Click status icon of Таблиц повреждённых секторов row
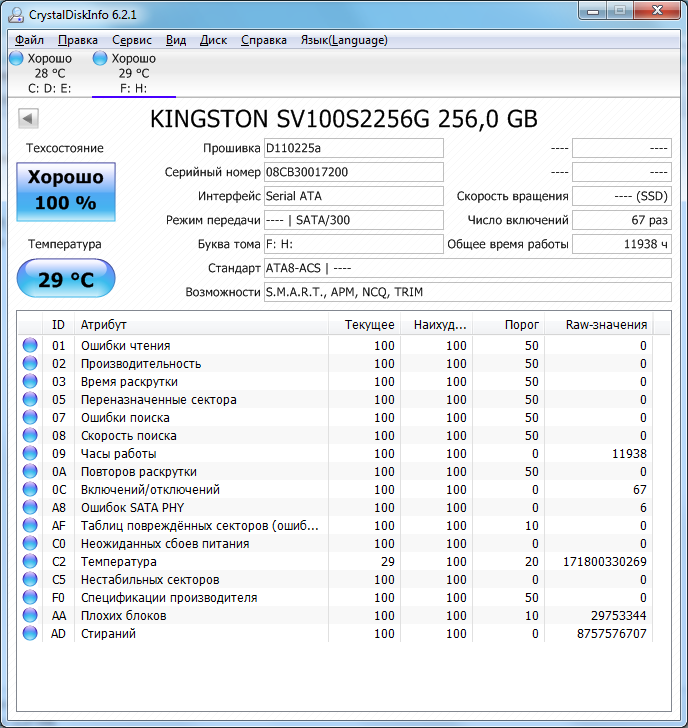Screen dimensions: 688x728 pos(30,526)
